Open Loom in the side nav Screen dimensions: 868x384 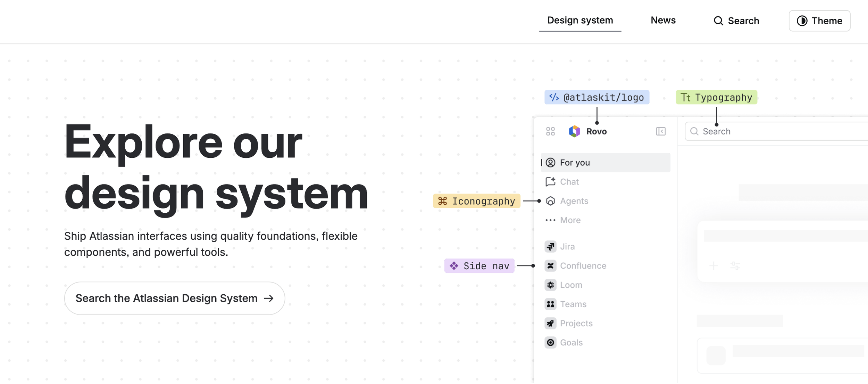(606, 285)
